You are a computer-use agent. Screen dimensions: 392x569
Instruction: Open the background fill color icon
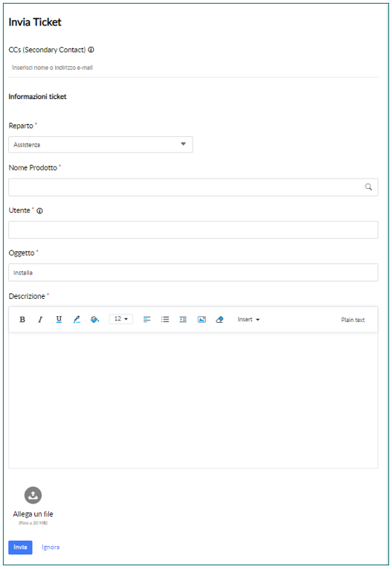(x=94, y=319)
